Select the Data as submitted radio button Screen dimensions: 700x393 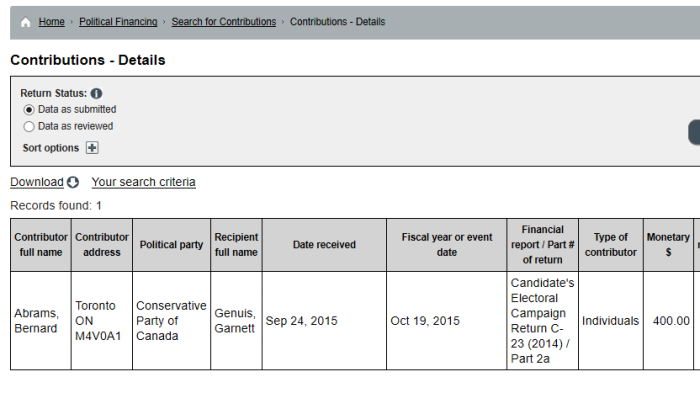click(x=29, y=110)
